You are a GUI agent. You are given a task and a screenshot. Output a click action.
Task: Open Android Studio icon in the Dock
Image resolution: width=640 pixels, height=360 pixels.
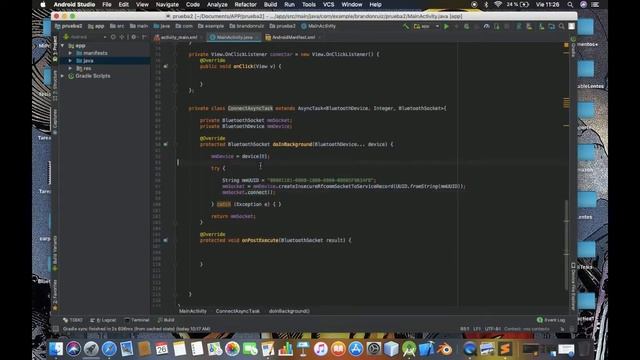coord(409,349)
